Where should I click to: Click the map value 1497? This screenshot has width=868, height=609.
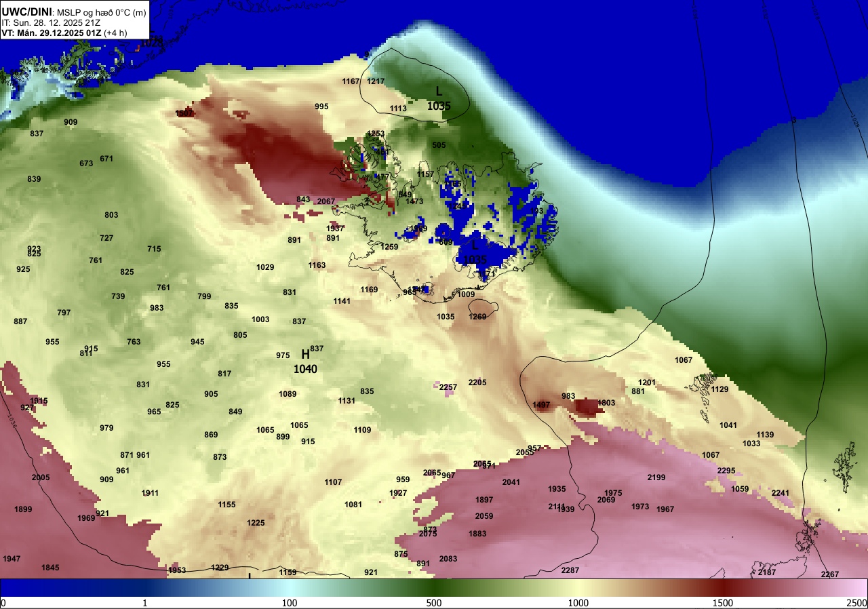click(x=541, y=405)
